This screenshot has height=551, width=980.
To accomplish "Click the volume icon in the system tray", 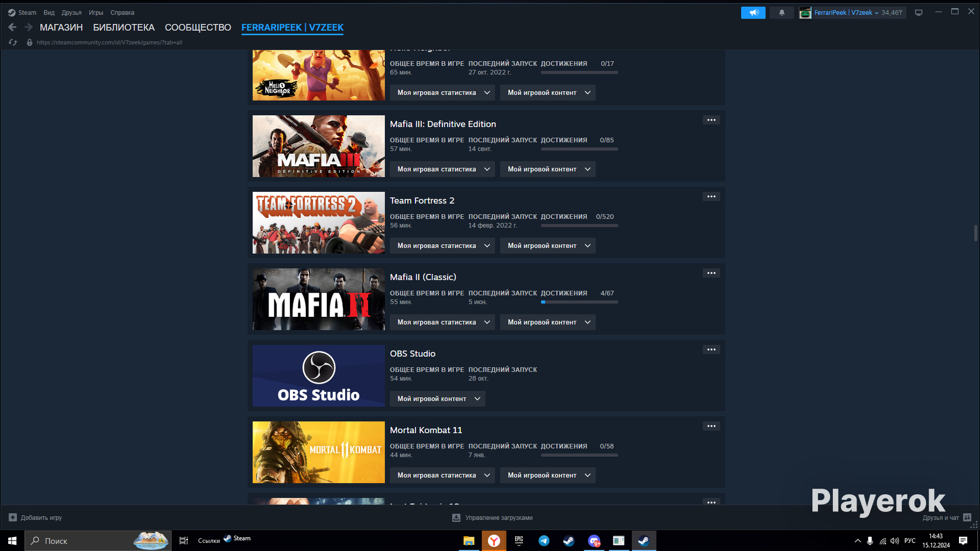I will pos(895,541).
